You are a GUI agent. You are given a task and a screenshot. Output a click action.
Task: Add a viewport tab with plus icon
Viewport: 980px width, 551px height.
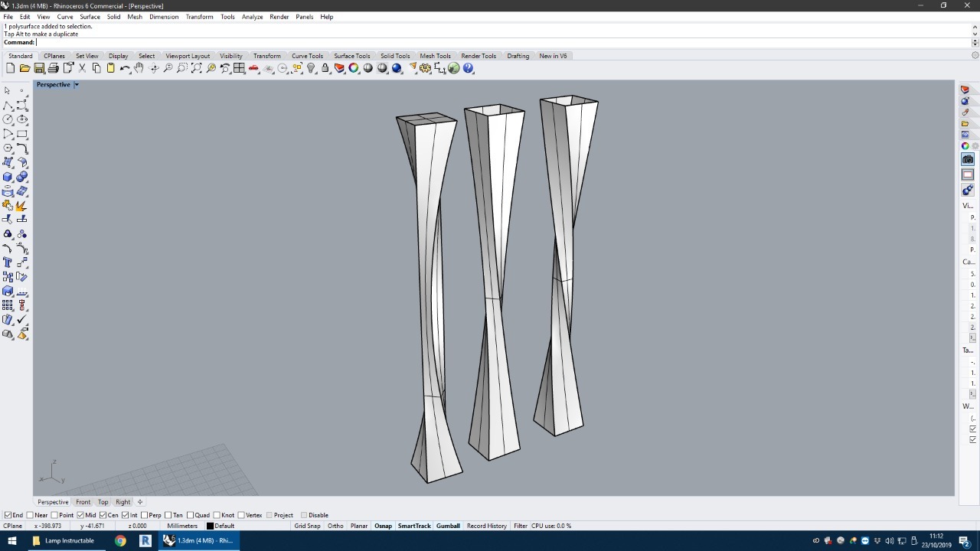[x=140, y=502]
